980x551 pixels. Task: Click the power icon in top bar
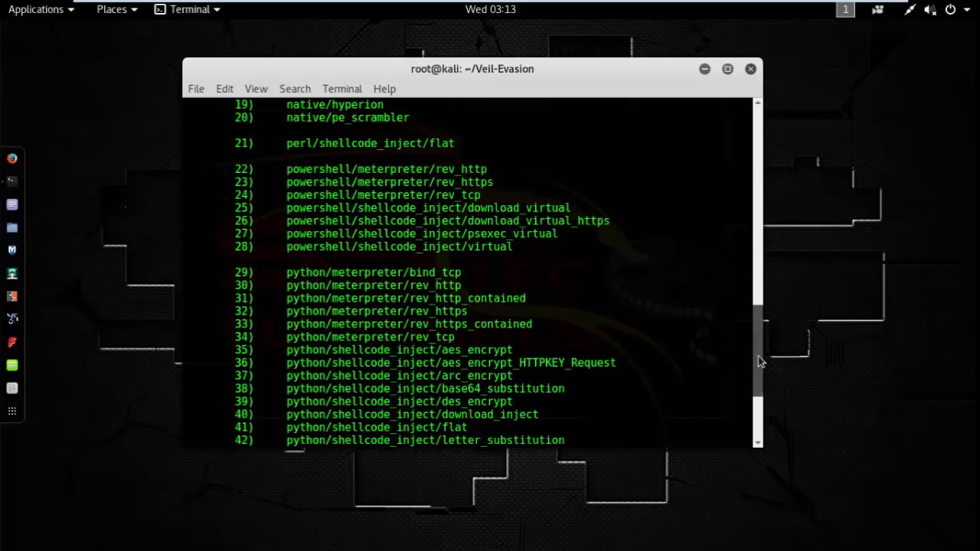[950, 9]
